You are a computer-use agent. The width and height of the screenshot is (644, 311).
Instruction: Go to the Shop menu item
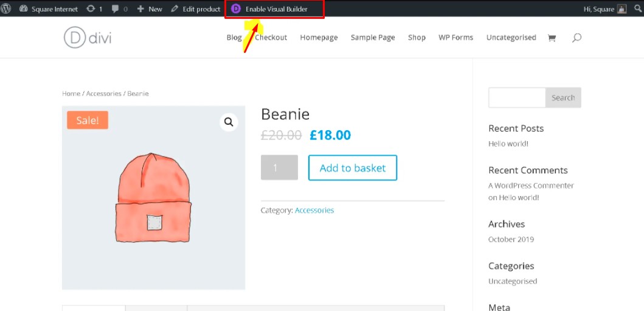coord(417,38)
